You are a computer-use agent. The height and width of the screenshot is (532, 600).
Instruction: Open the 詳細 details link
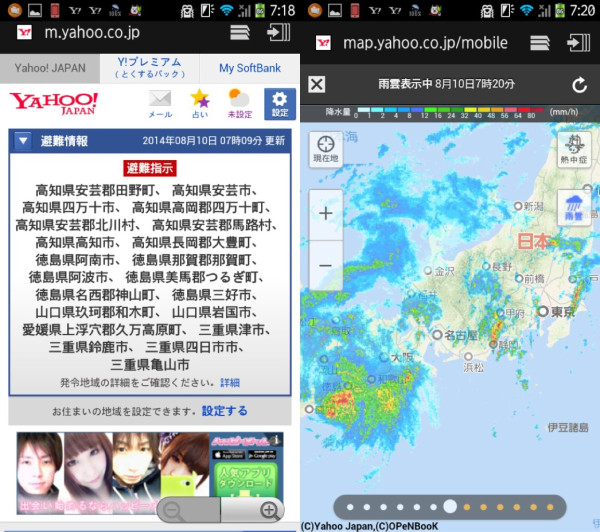coord(230,383)
